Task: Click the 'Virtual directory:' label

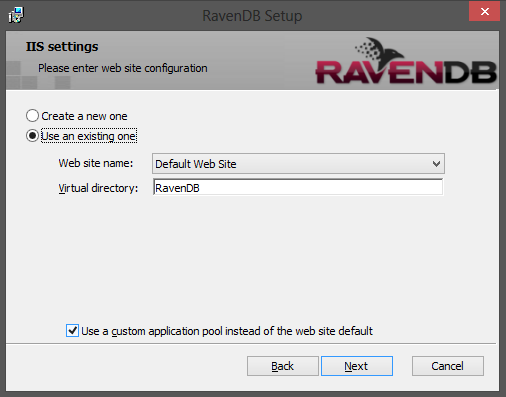Action: pos(98,188)
